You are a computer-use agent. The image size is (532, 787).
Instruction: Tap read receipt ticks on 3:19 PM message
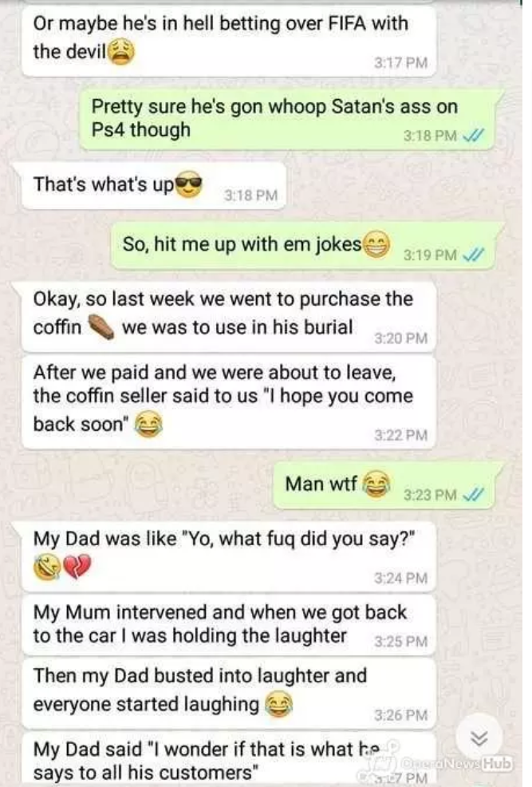(473, 255)
